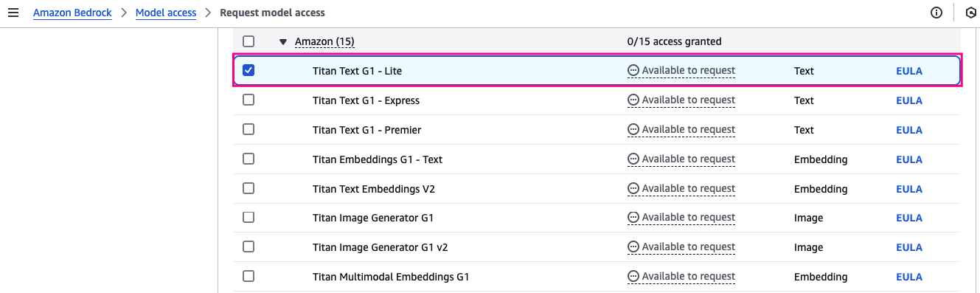Open EULA link for Titan Image Generator G1 v2
The image size is (980, 293).
pos(909,247)
